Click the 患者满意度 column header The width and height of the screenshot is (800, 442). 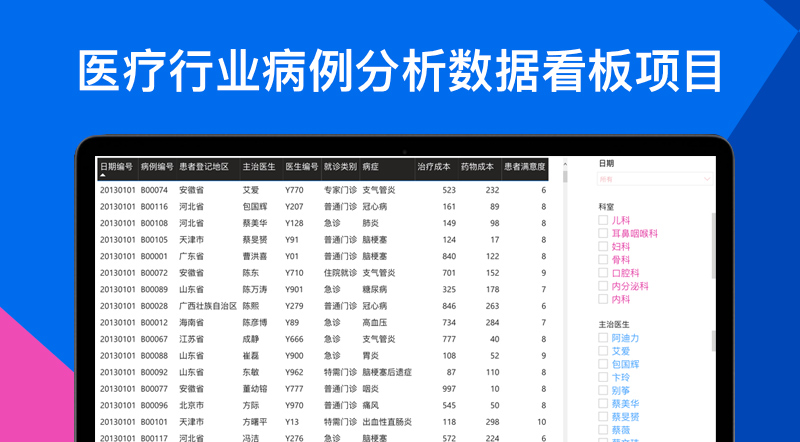(x=523, y=167)
